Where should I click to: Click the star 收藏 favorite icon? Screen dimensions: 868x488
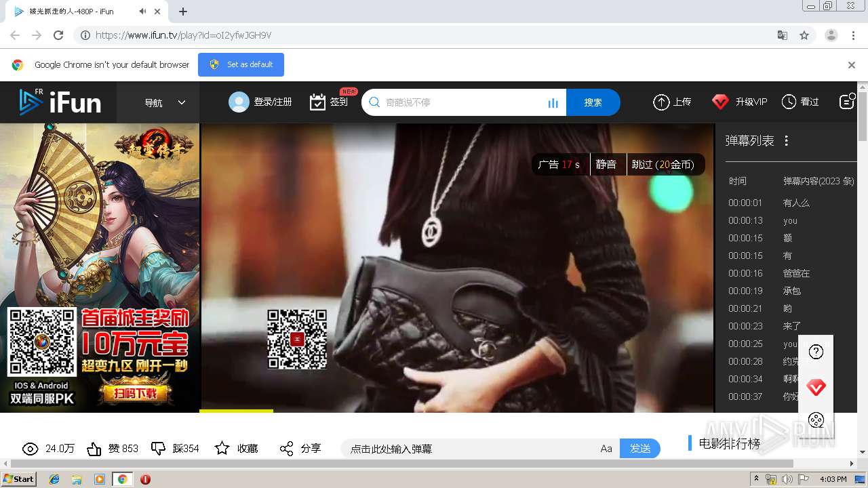tap(222, 449)
